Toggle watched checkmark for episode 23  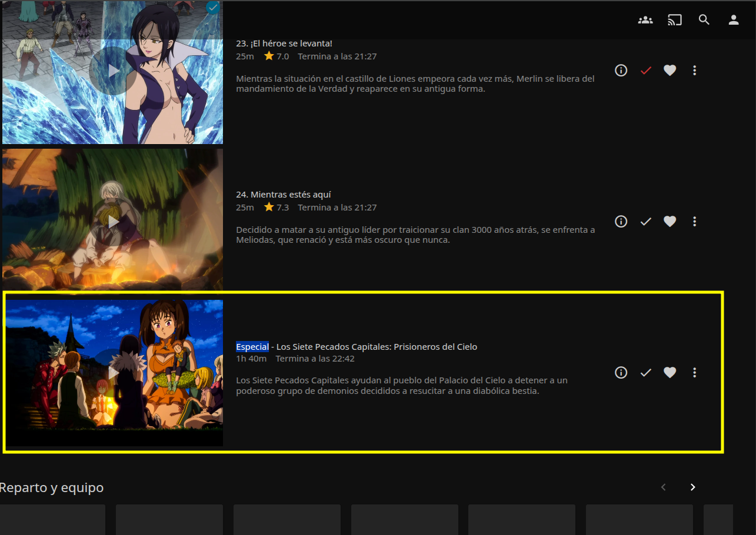click(x=646, y=71)
